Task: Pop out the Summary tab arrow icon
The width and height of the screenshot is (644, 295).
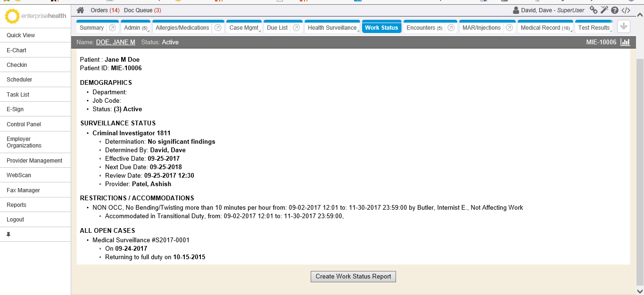Action: (x=112, y=28)
